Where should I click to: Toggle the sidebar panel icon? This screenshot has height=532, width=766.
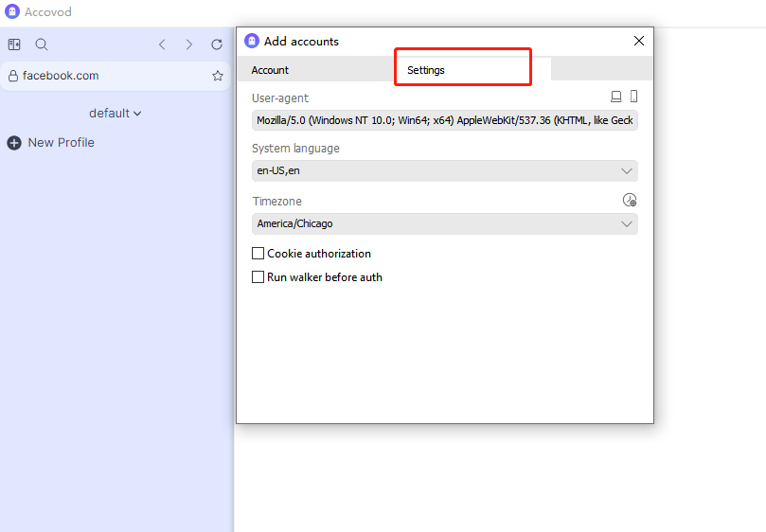[x=14, y=44]
